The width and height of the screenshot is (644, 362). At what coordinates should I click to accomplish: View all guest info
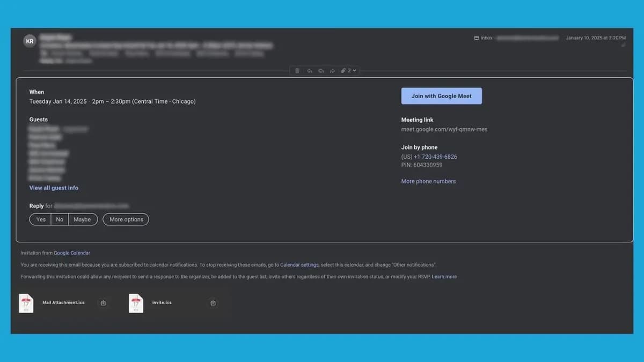click(54, 188)
